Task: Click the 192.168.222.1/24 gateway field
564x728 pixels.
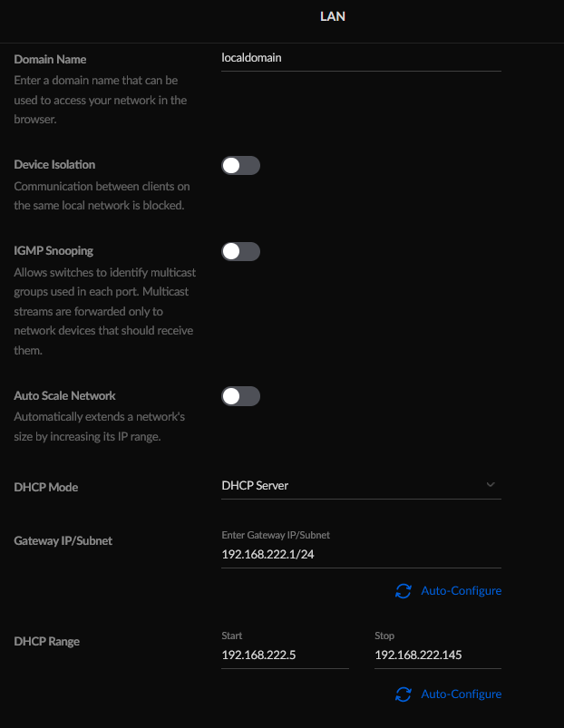Action: tap(361, 554)
